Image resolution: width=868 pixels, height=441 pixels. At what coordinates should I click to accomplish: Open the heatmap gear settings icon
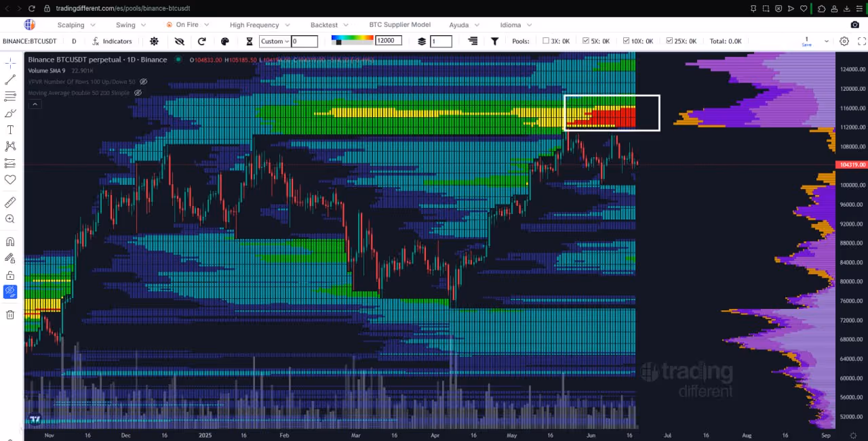154,41
